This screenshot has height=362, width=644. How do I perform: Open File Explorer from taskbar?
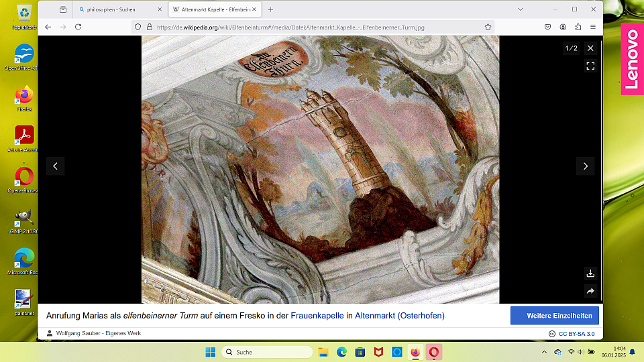click(x=323, y=352)
